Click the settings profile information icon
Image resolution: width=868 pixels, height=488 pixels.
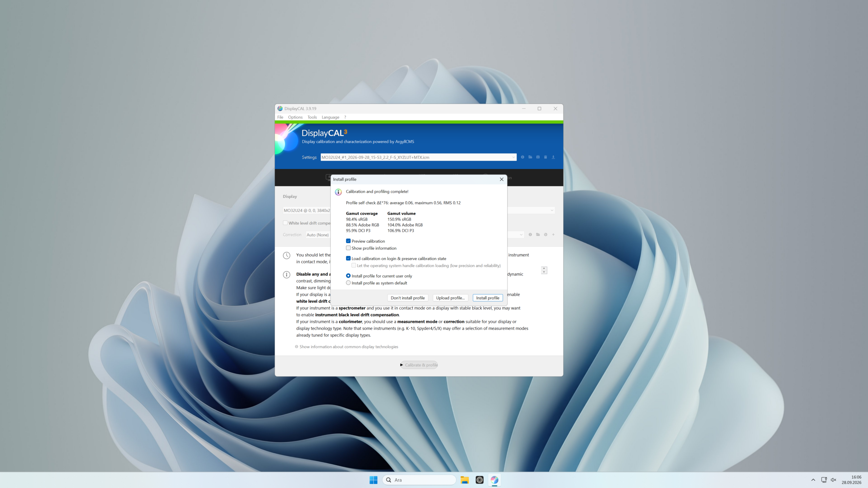pos(522,157)
